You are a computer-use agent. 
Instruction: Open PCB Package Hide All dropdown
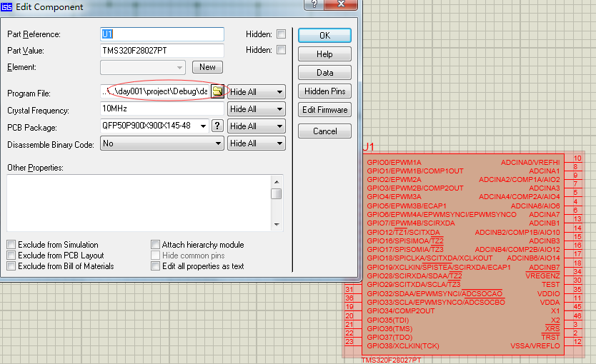[256, 126]
